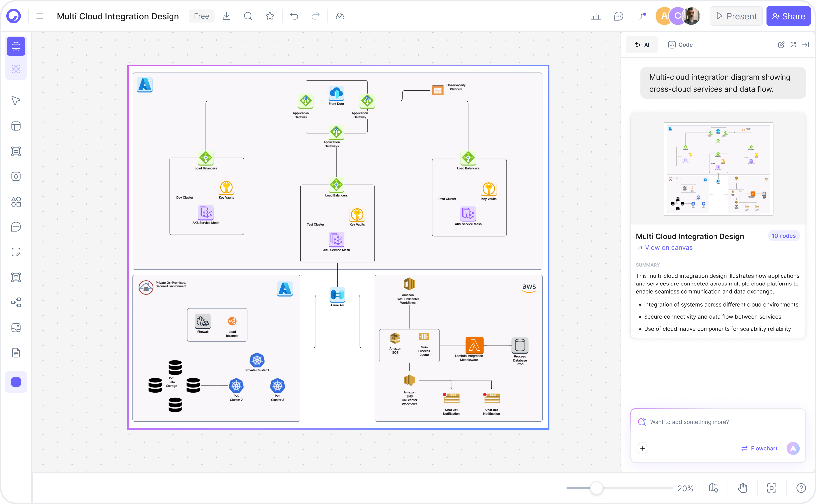
Task: Toggle the hand pan tool
Action: (x=742, y=488)
